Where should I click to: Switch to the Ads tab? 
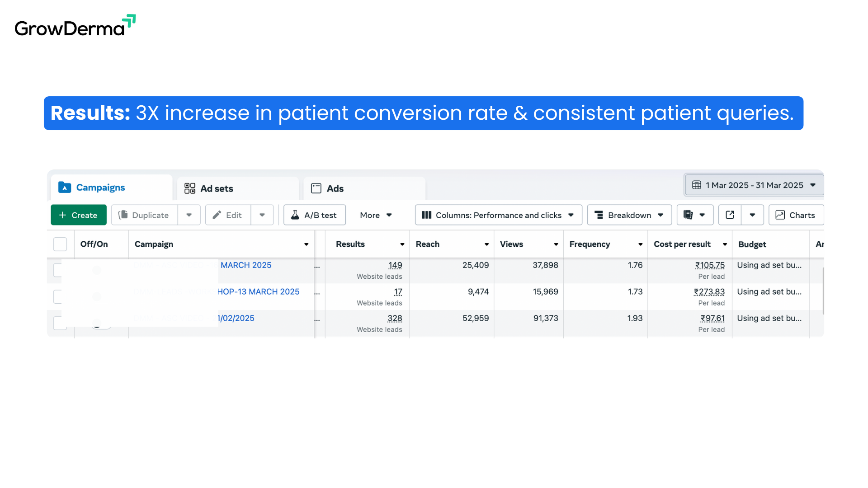tap(335, 188)
